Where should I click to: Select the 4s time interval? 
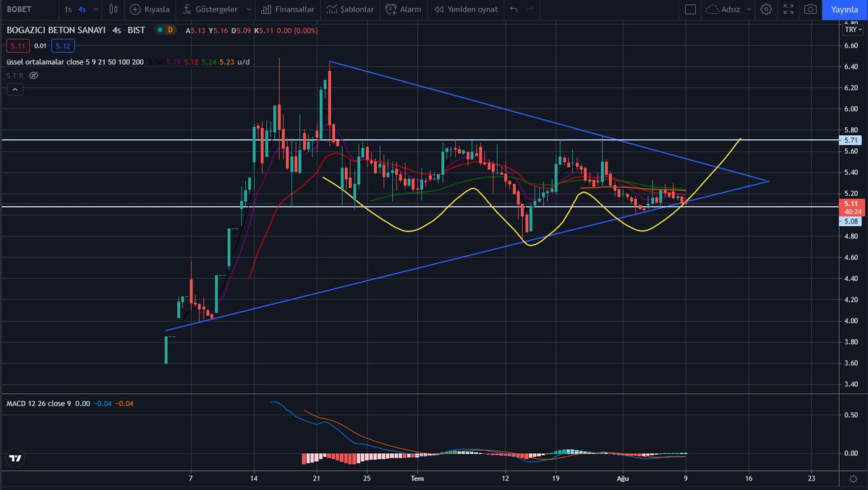(x=82, y=9)
